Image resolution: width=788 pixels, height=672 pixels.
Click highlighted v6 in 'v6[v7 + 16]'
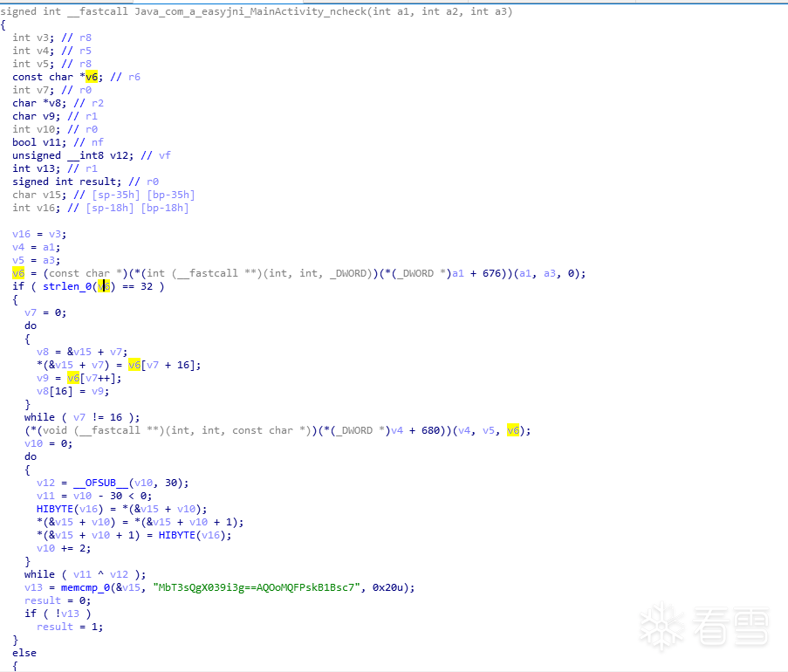click(134, 365)
